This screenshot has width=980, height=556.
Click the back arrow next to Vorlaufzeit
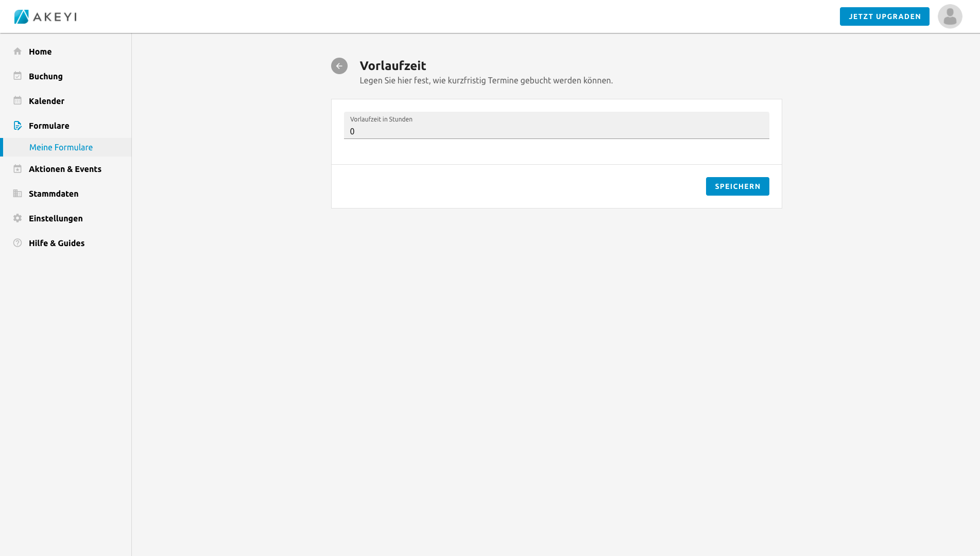(x=339, y=66)
